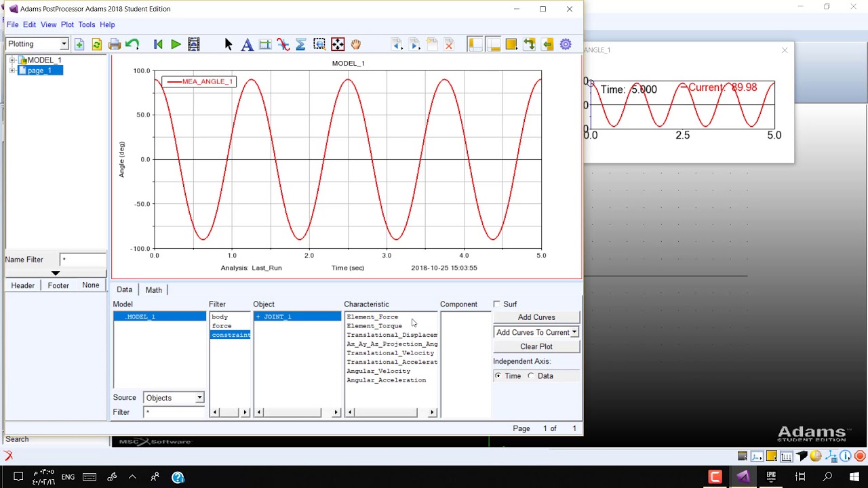This screenshot has width=868, height=488.
Task: Select the arrow pointer tool
Action: 229,44
